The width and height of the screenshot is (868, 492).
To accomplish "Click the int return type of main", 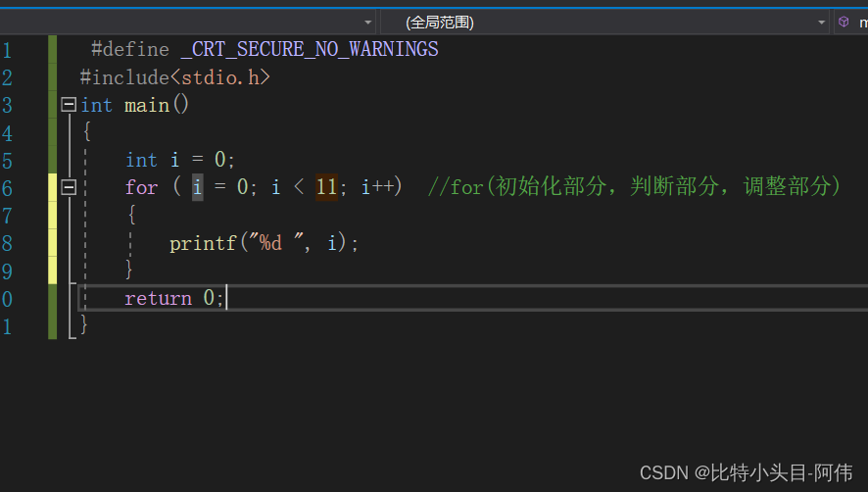I will tap(96, 105).
